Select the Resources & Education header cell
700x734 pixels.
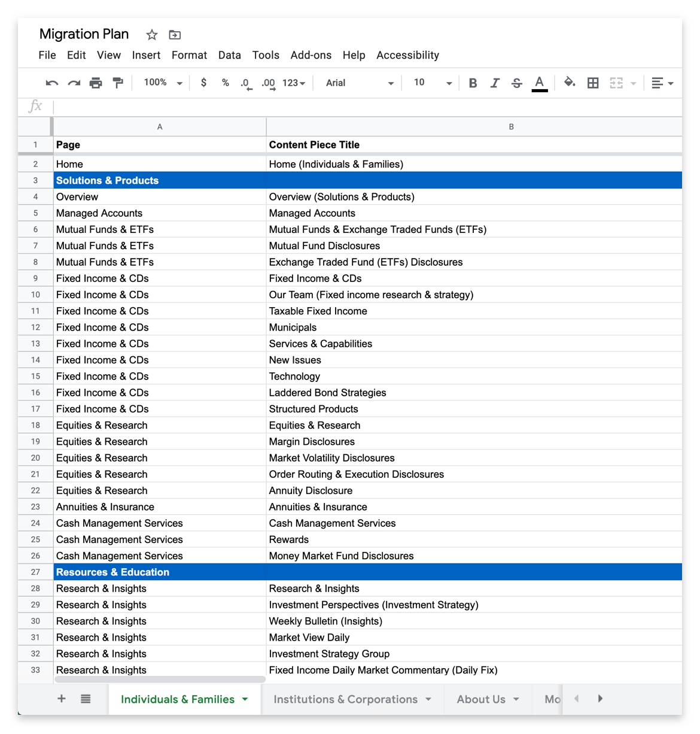coord(160,572)
